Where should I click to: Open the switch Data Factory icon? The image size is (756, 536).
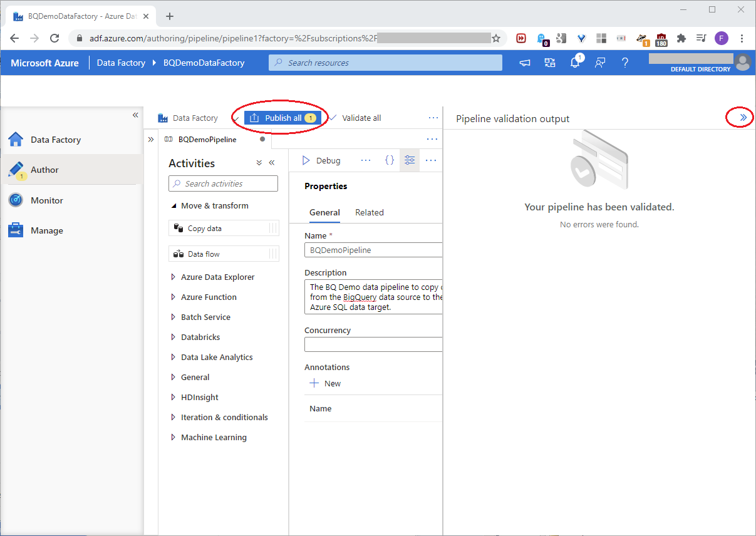[550, 63]
